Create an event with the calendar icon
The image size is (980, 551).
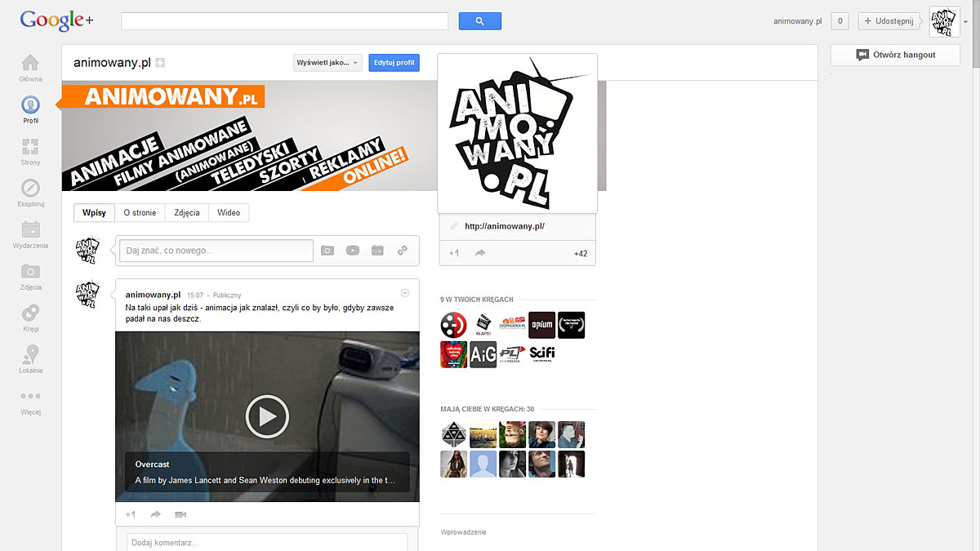pyautogui.click(x=377, y=251)
